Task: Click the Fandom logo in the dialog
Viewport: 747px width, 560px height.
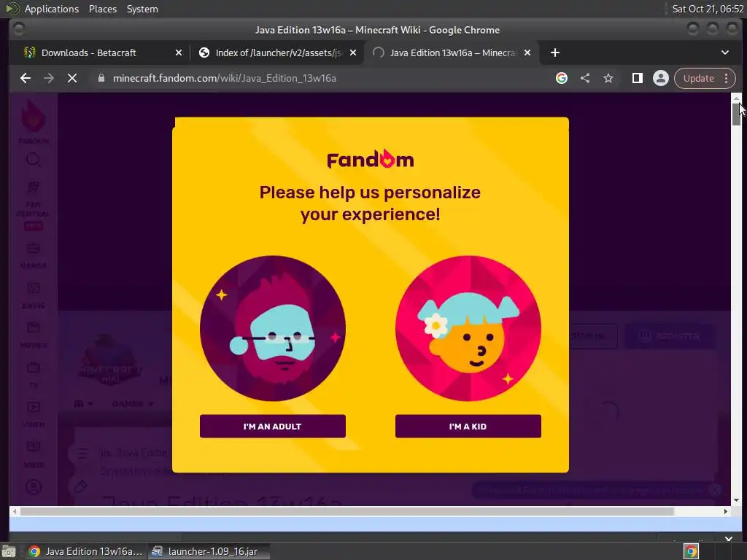Action: (370, 159)
